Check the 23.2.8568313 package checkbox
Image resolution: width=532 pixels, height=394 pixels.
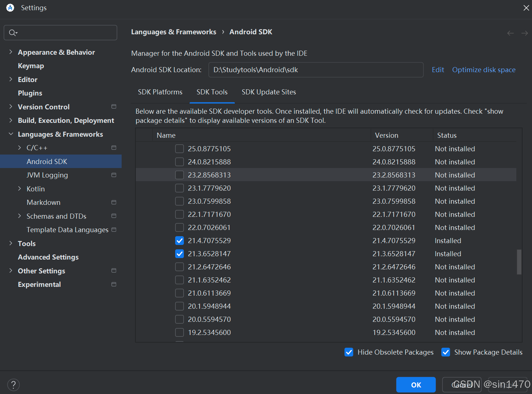tap(180, 175)
